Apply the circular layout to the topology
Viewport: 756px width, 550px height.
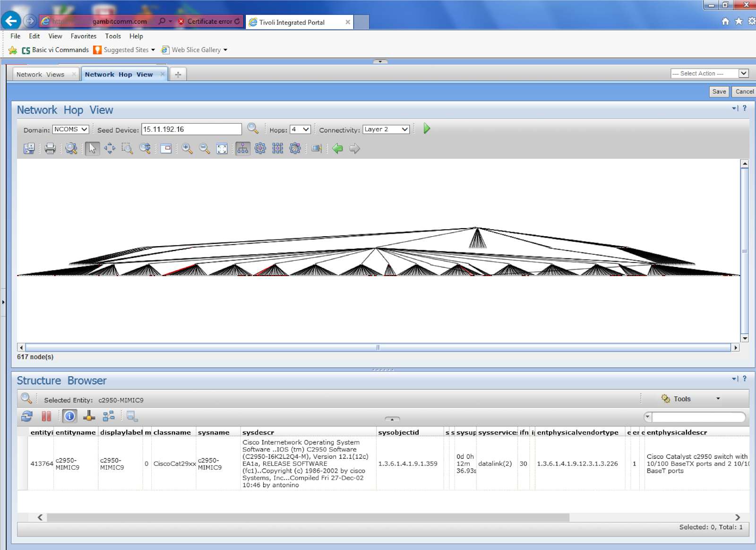[260, 148]
